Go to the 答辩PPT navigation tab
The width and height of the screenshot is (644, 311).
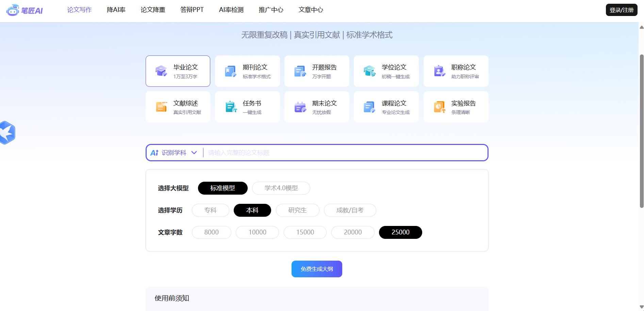pos(192,10)
